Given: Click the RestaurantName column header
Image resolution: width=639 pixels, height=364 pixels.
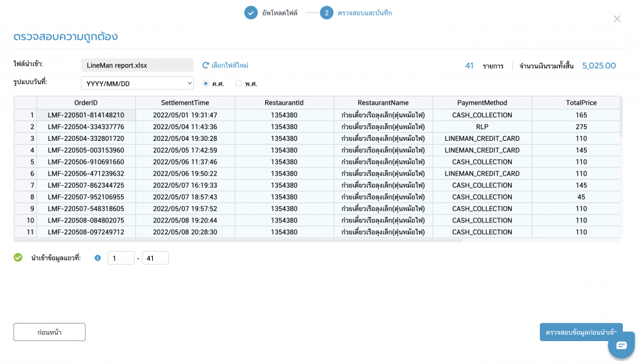Looking at the screenshot, I should (x=383, y=103).
